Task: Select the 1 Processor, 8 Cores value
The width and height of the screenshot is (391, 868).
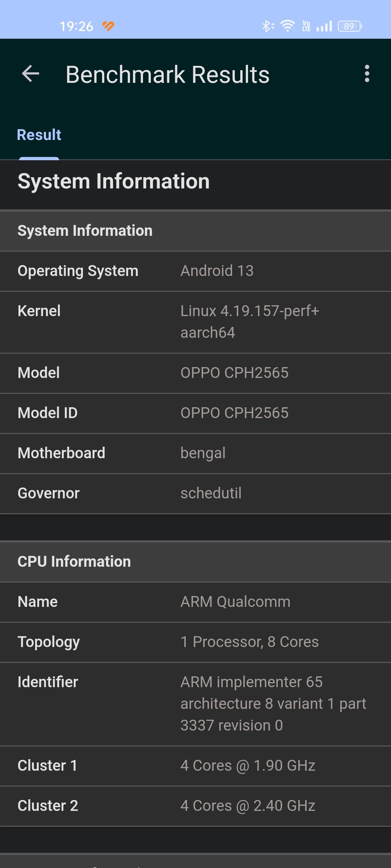Action: click(x=250, y=642)
